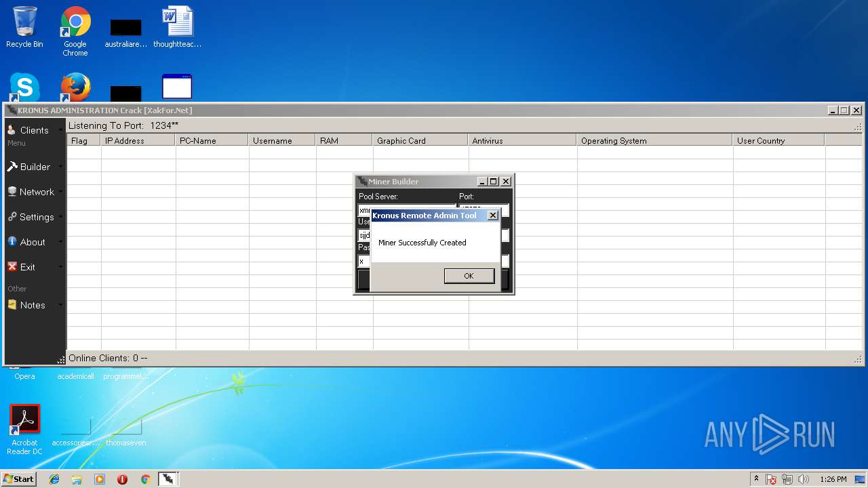Open the Settings menu in the sidebar
Screen dimensions: 868x488
(35, 217)
